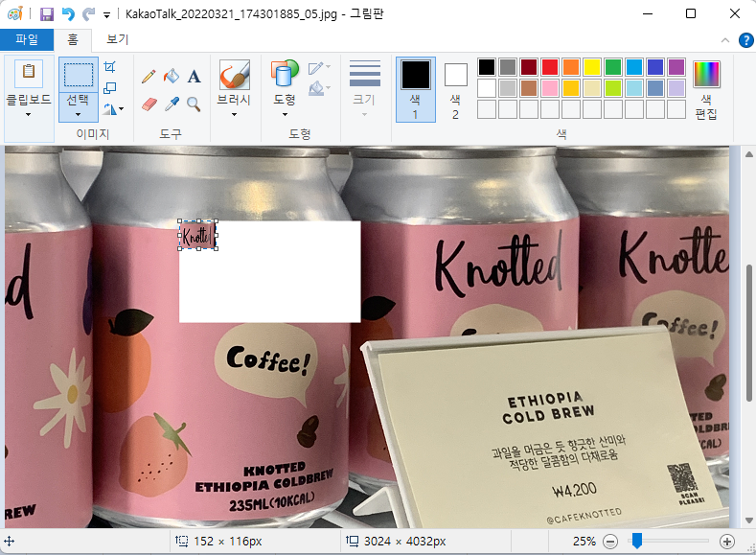Click the clipboard paste icon

(29, 73)
